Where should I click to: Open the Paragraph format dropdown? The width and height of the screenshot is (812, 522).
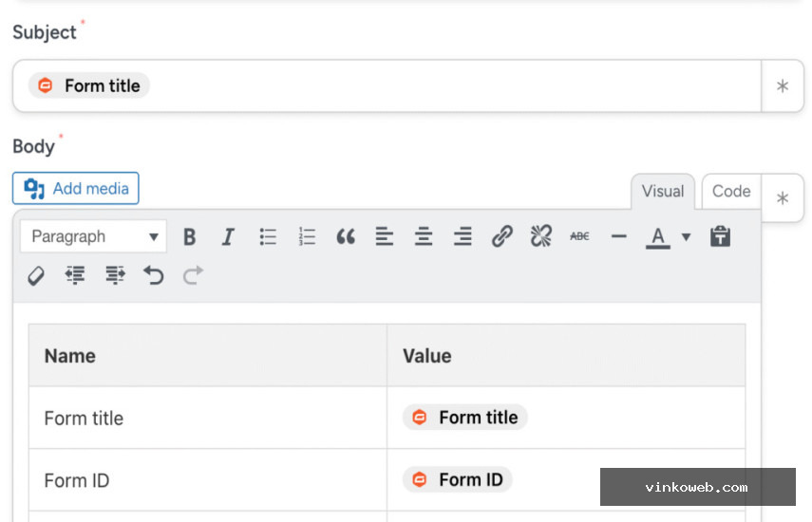[94, 237]
